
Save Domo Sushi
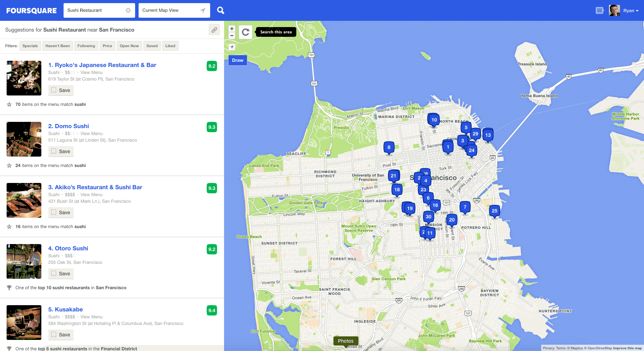click(x=61, y=151)
